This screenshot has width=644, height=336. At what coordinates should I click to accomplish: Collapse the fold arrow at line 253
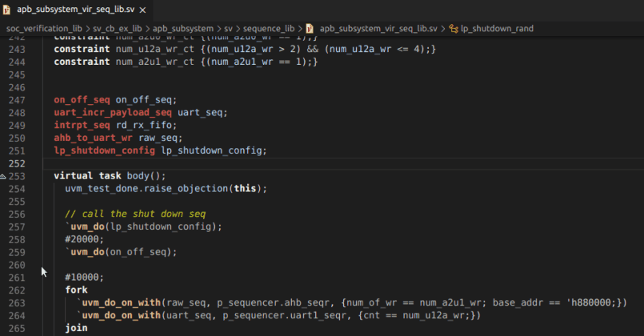[x=4, y=176]
